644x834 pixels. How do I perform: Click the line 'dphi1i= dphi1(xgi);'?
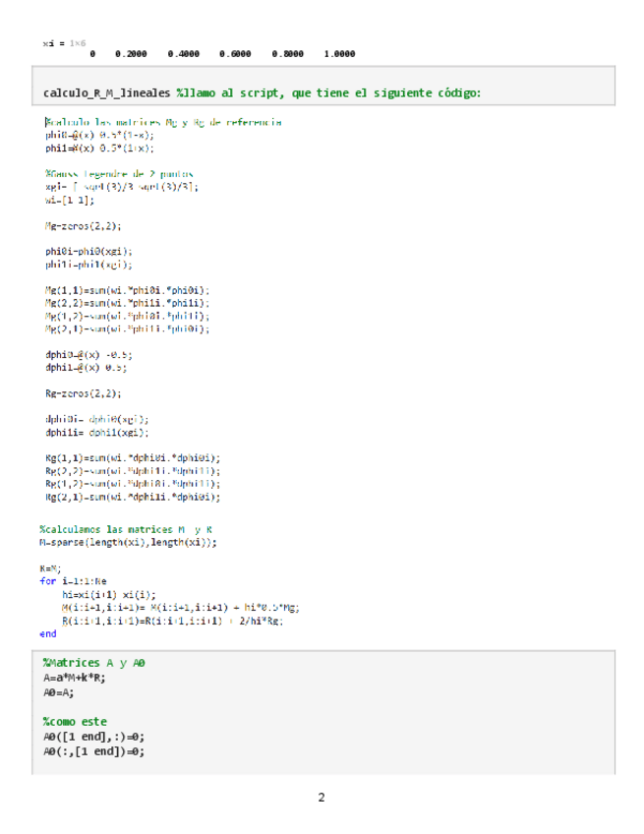click(x=96, y=433)
